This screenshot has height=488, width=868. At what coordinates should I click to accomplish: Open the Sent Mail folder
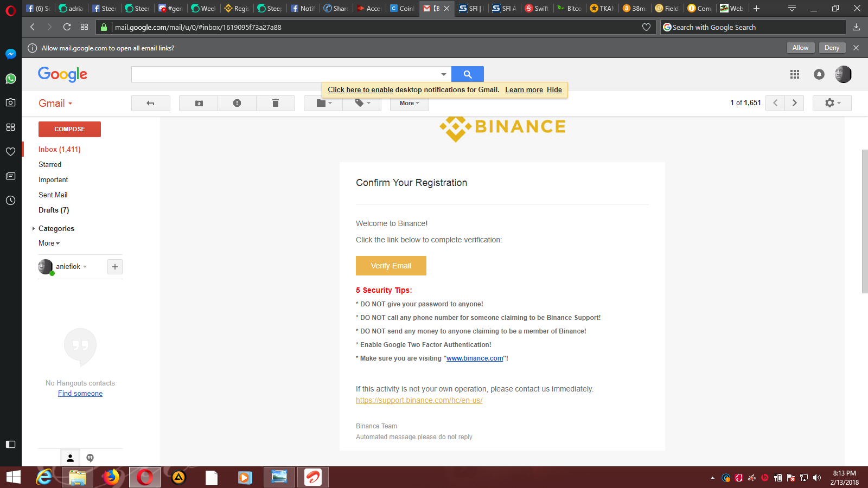coord(53,195)
